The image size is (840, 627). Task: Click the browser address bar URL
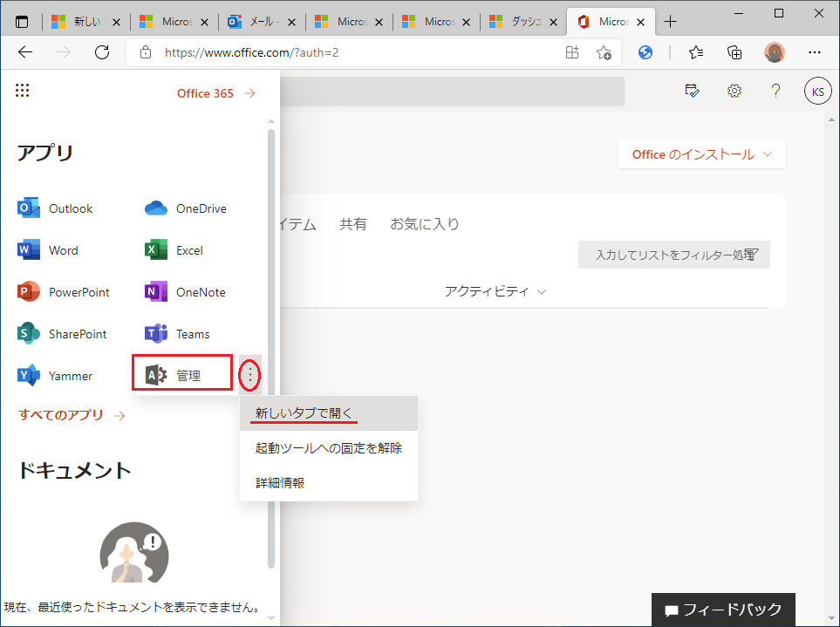click(252, 52)
